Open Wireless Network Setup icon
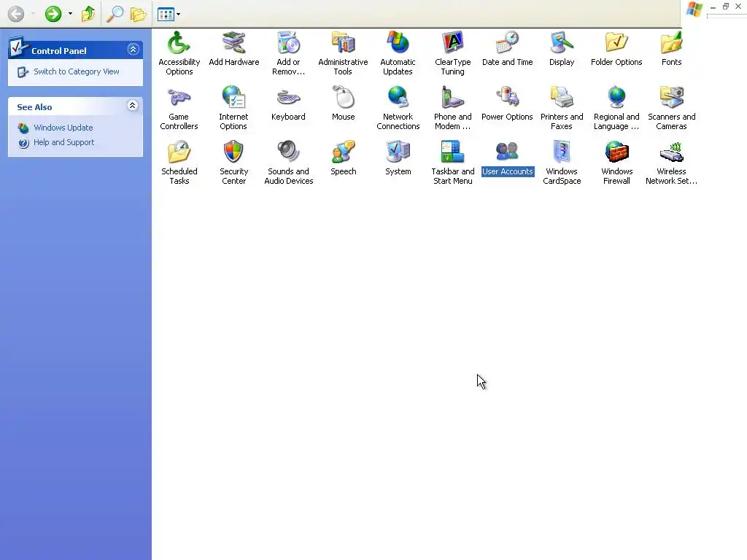This screenshot has height=560, width=747. [x=671, y=152]
